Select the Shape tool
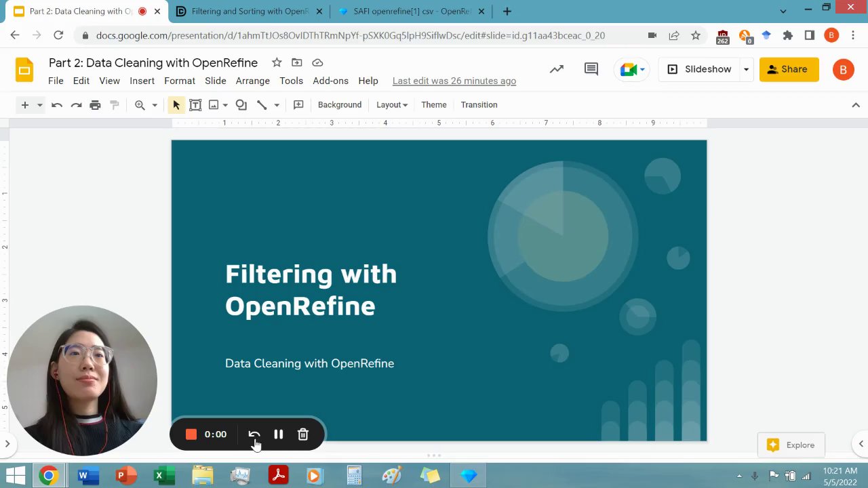This screenshot has width=868, height=488. (241, 105)
